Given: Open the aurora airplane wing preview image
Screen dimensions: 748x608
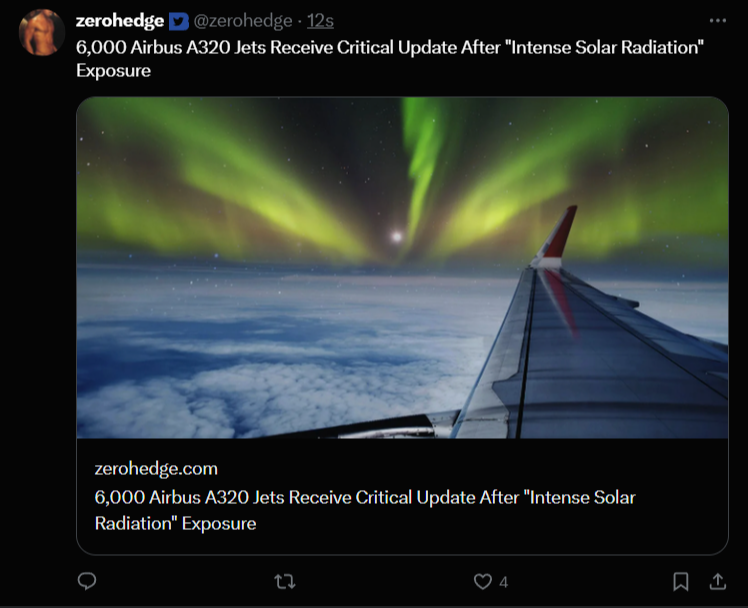Looking at the screenshot, I should 402,268.
